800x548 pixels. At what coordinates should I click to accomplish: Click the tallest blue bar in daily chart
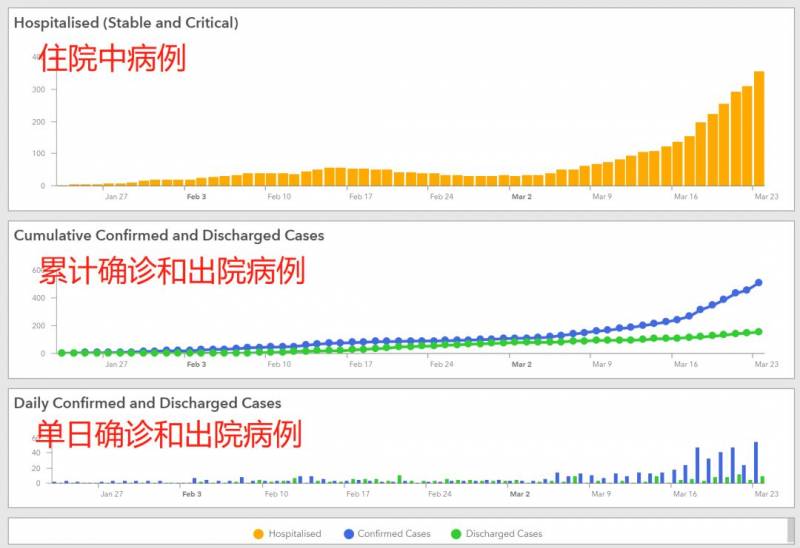coord(756,463)
